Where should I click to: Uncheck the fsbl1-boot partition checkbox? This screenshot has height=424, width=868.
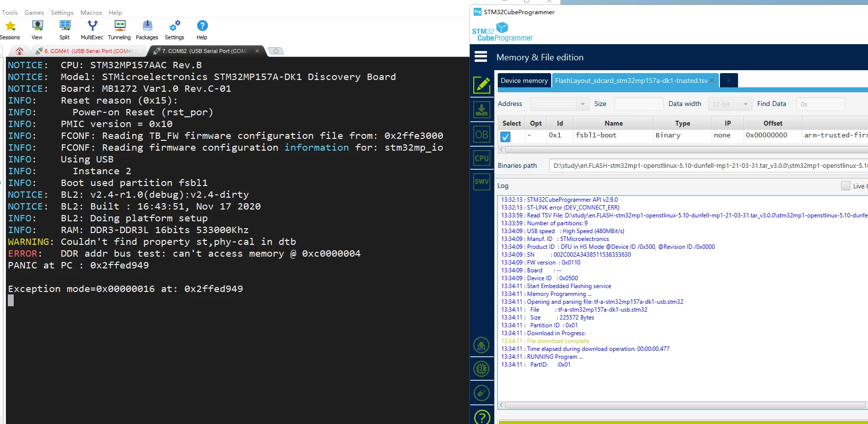tap(505, 136)
